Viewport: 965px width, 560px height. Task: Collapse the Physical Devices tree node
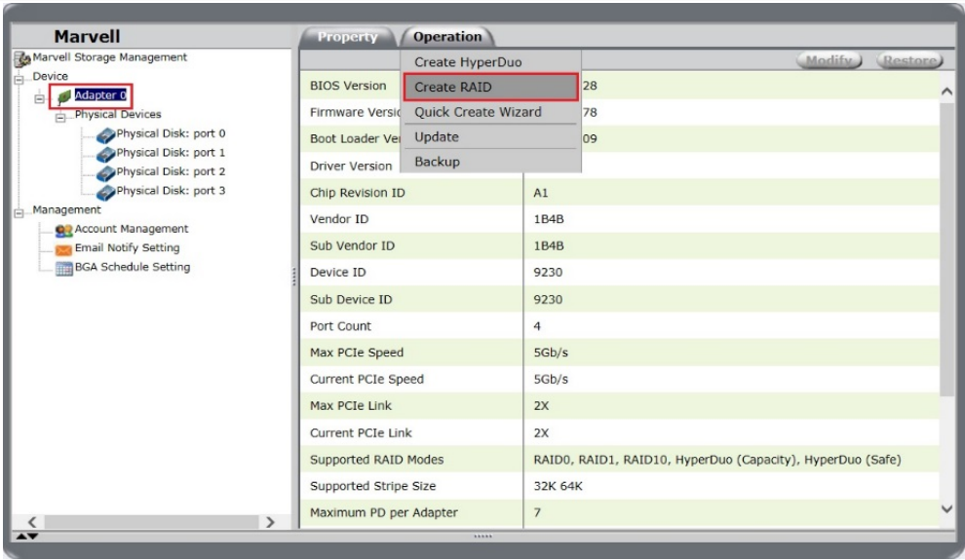coord(60,116)
